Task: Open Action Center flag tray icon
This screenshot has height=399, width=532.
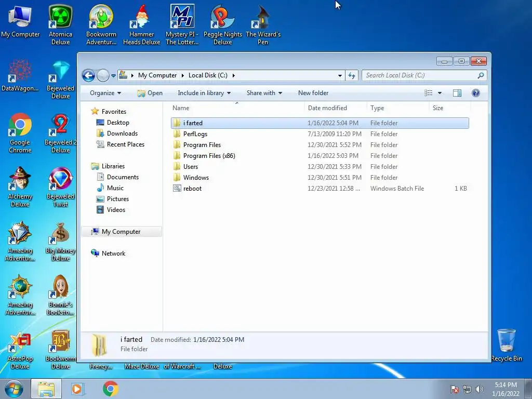Action: click(454, 389)
